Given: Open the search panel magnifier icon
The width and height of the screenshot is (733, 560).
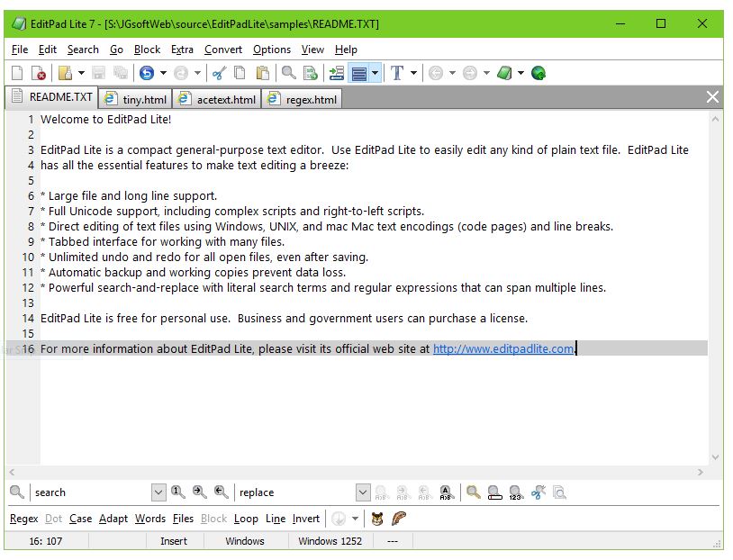Looking at the screenshot, I should 16,492.
